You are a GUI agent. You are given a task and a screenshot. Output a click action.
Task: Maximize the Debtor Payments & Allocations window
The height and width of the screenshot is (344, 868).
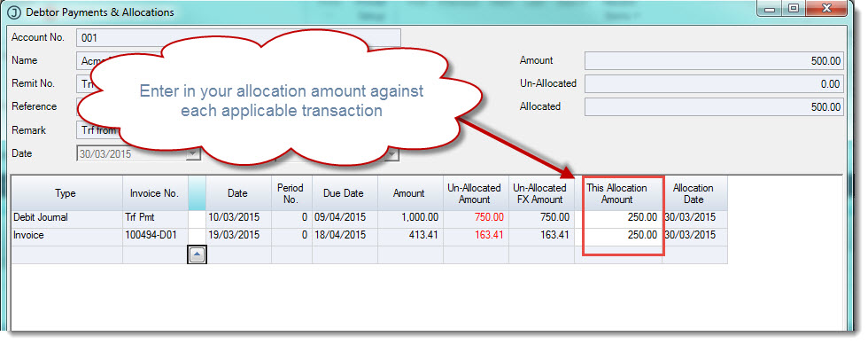point(794,8)
